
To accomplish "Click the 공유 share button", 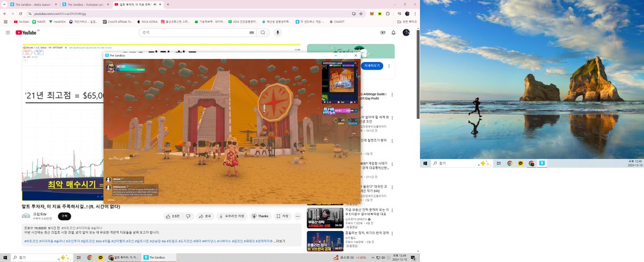I will click(x=205, y=216).
